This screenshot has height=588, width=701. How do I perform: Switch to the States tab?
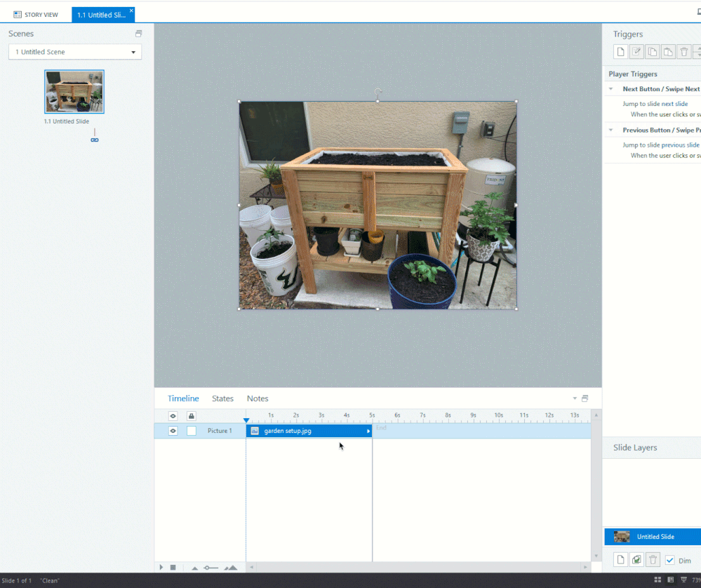[222, 399]
